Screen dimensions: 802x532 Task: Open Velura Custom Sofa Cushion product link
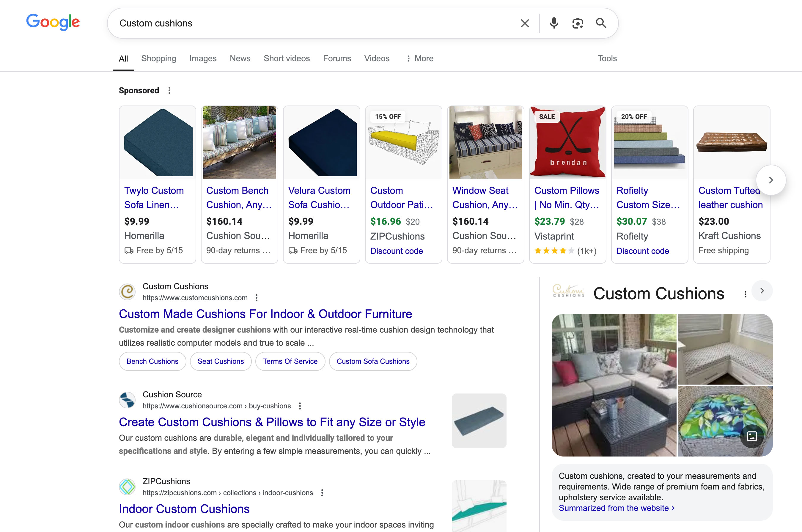click(x=319, y=197)
